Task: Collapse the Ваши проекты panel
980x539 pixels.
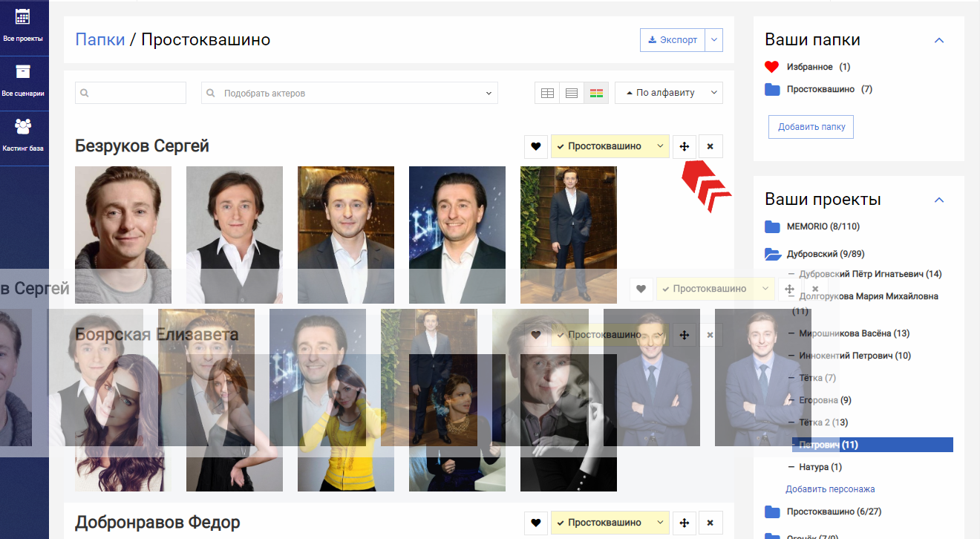Action: (x=939, y=200)
